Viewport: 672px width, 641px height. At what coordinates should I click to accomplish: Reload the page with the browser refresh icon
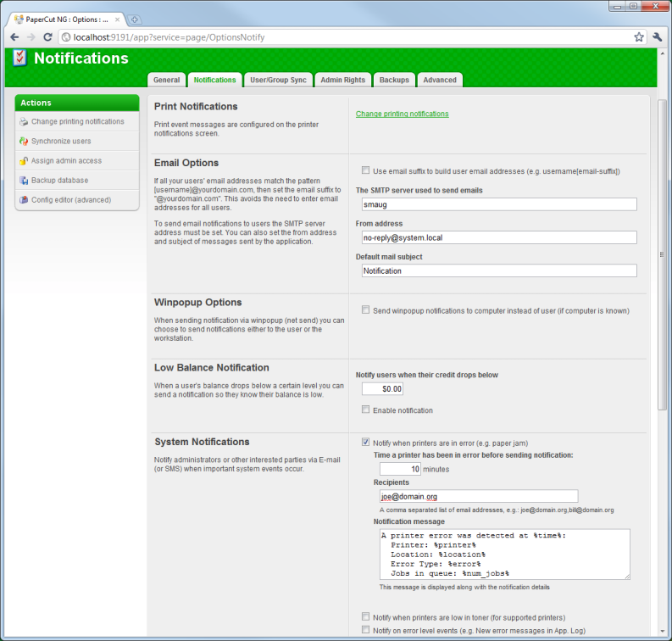tap(48, 37)
